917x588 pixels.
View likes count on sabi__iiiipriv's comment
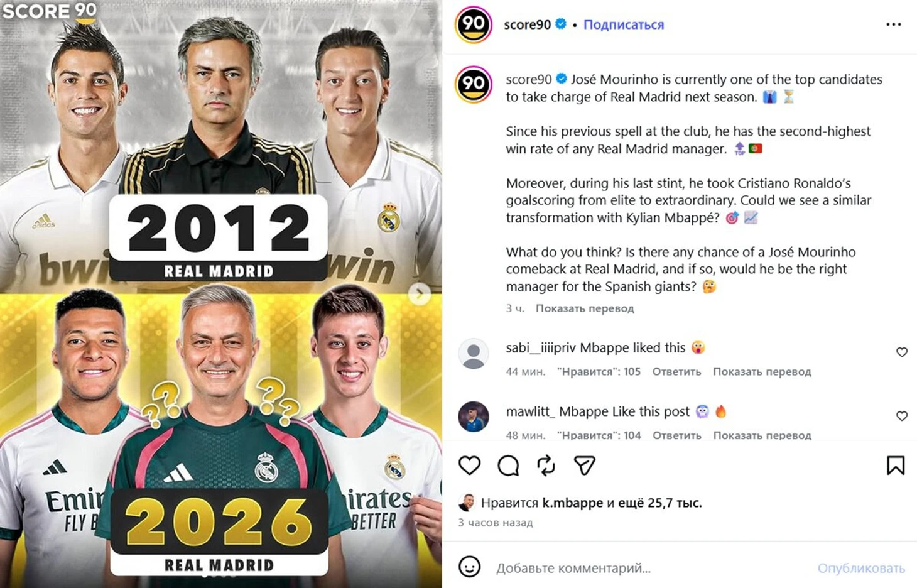coord(599,372)
